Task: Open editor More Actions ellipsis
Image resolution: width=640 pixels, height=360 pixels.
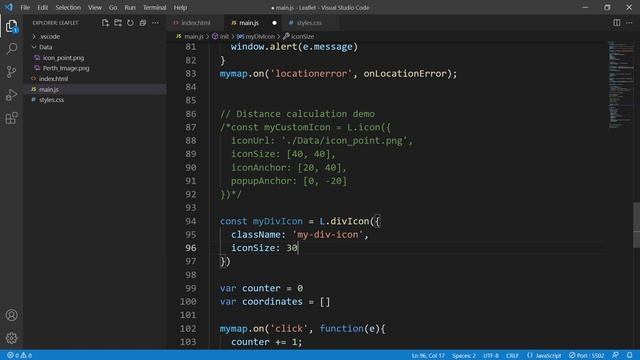Action: [629, 23]
